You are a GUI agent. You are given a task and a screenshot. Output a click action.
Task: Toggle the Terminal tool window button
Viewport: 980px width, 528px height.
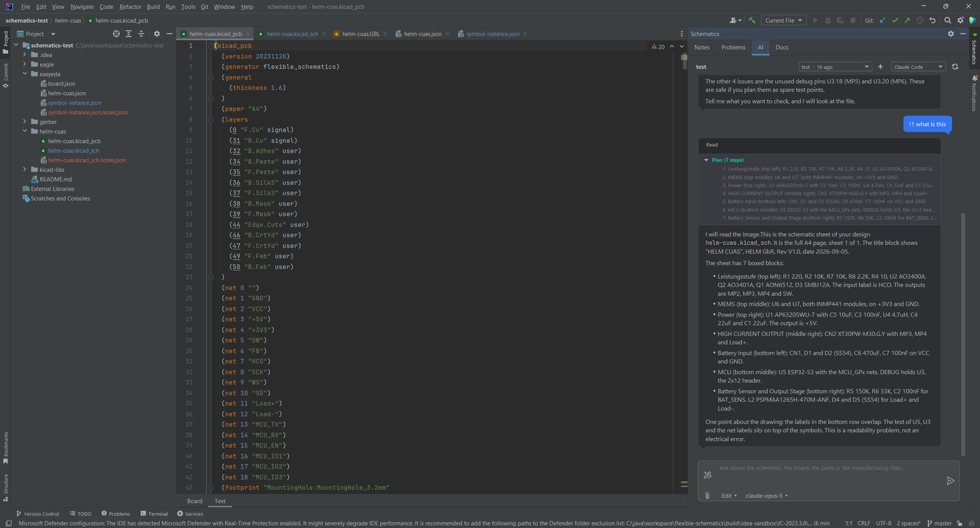pos(154,514)
